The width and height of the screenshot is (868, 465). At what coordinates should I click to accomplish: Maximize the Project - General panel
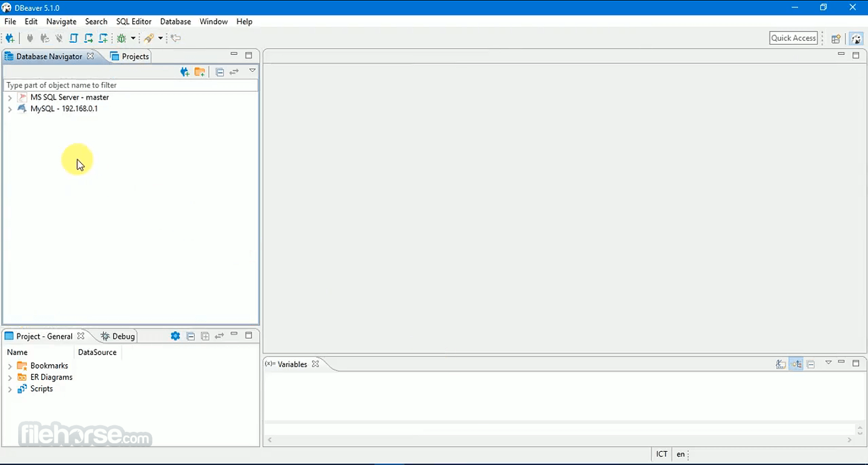pos(249,335)
